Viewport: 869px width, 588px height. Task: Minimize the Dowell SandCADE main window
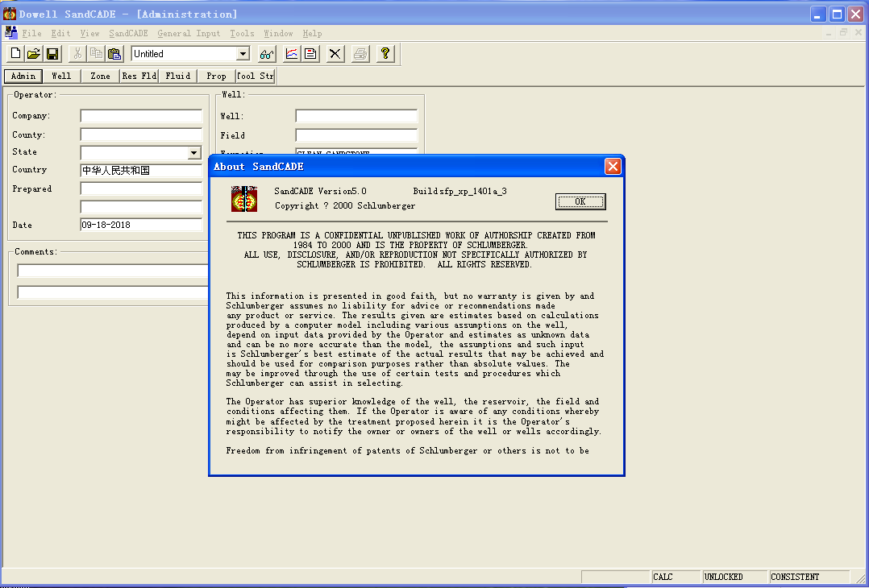coord(818,14)
